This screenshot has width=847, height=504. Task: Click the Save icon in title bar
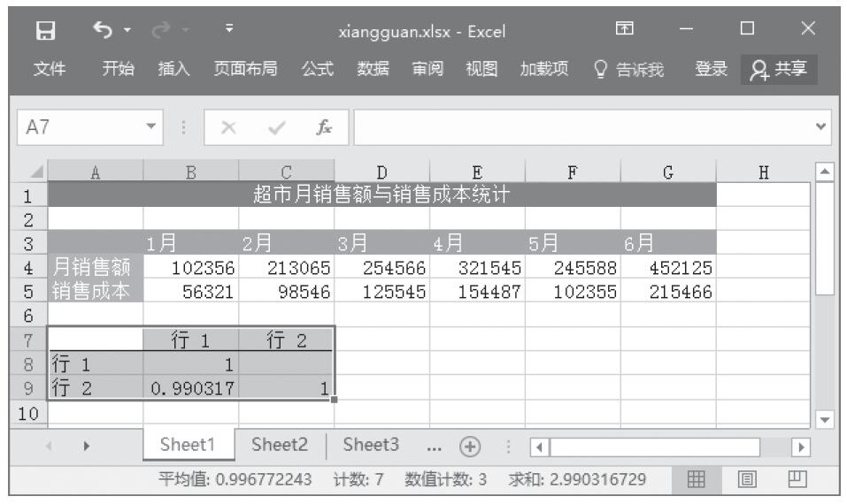(x=38, y=33)
